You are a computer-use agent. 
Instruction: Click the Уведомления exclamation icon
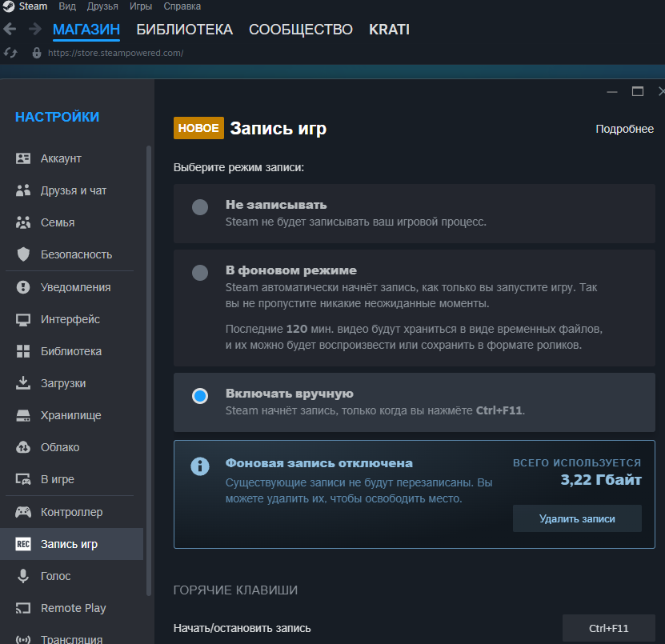(23, 287)
